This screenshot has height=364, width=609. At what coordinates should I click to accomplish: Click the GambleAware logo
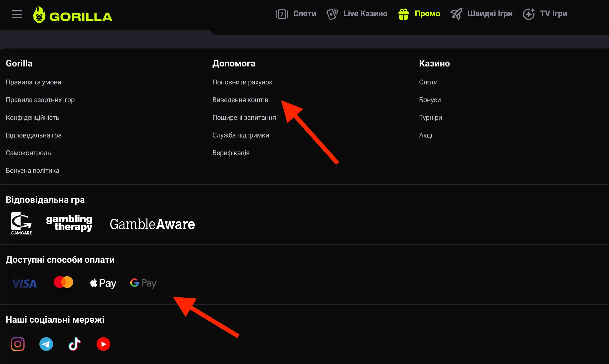click(x=152, y=224)
